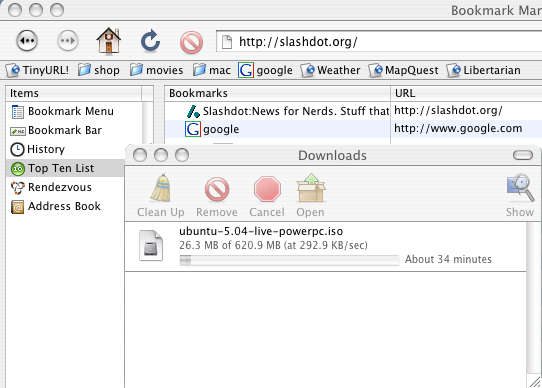Click the Google favicon in bookmark list
542x388 pixels.
click(193, 129)
